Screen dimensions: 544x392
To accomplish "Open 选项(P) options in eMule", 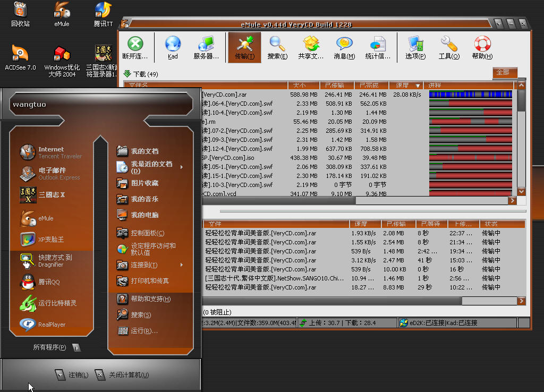I will pos(415,47).
